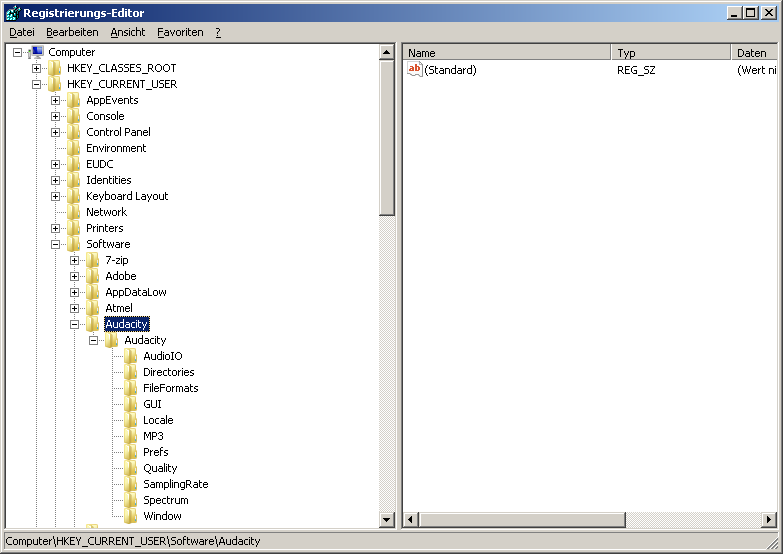Expand the Keyboard Layout key
The image size is (783, 554).
tap(55, 196)
